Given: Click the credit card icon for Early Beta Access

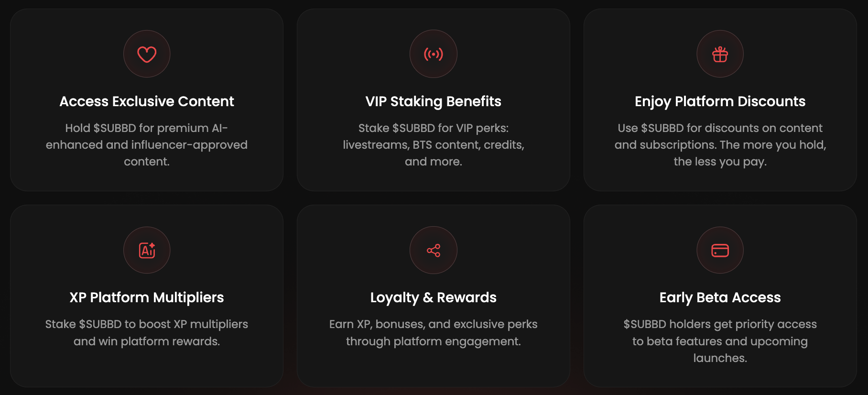Looking at the screenshot, I should coord(720,250).
